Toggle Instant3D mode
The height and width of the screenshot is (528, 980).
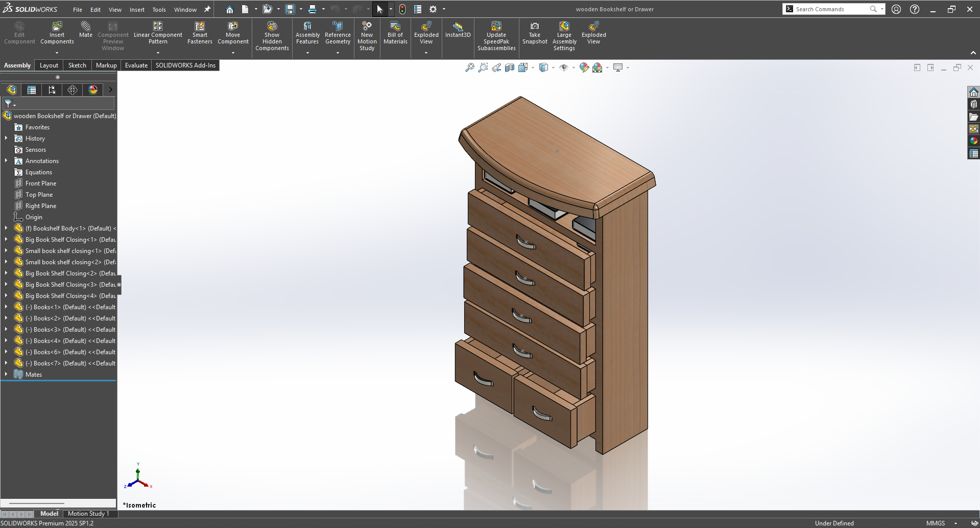[458, 27]
